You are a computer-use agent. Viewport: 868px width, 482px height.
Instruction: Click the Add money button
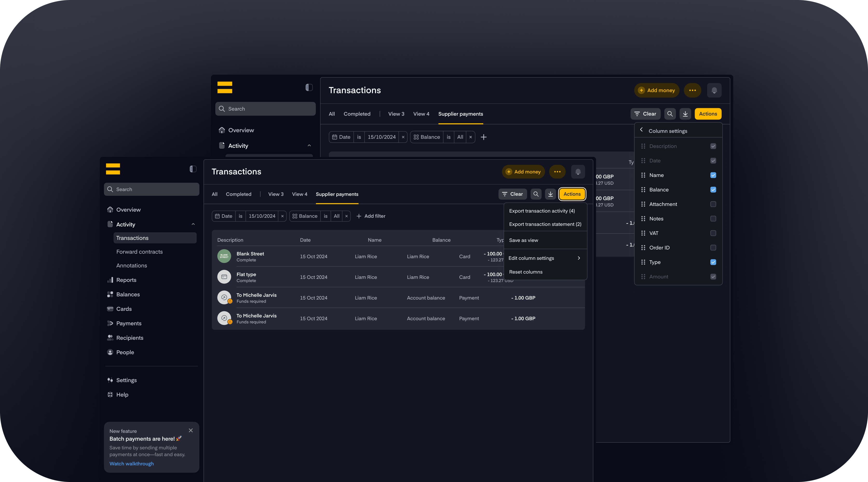[523, 171]
